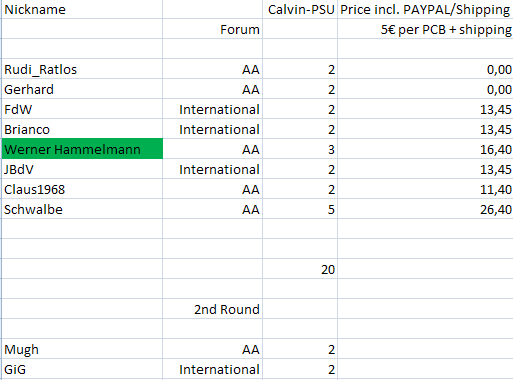Image resolution: width=513 pixels, height=380 pixels.
Task: Click the green Werner Hammelmann cell
Action: pos(82,149)
